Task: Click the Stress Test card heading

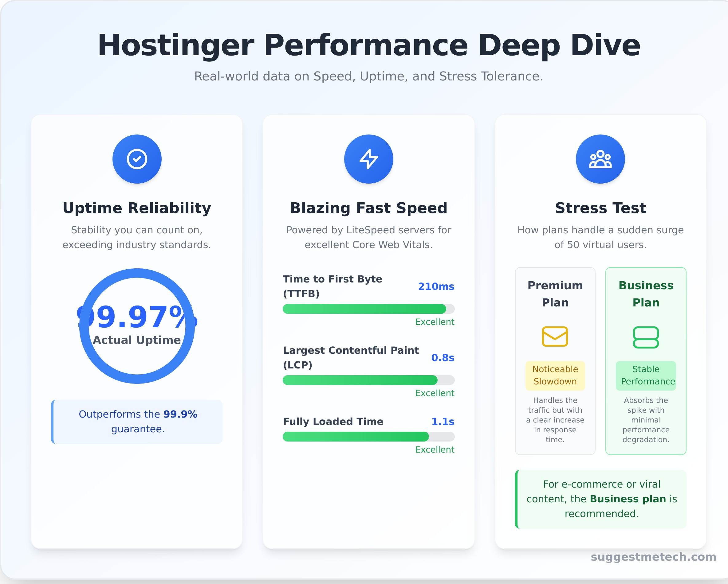Action: click(x=600, y=208)
